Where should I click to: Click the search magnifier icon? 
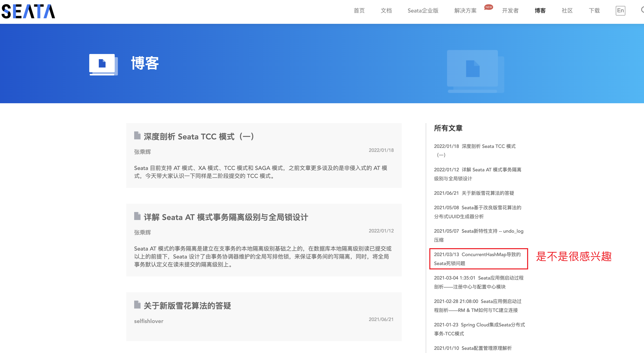(x=642, y=10)
